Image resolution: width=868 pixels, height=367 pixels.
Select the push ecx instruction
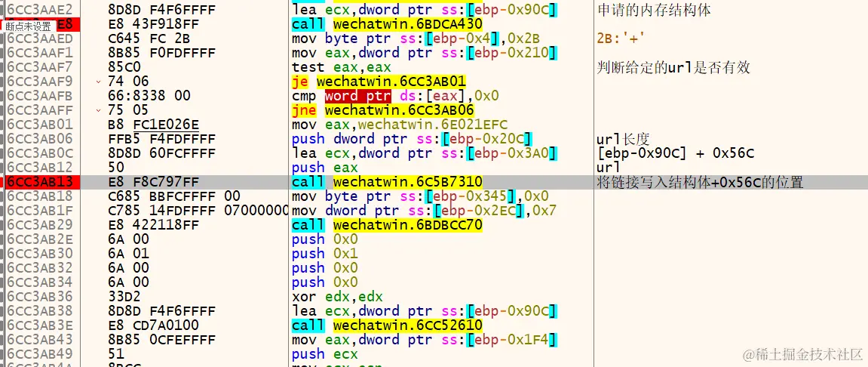click(x=325, y=353)
